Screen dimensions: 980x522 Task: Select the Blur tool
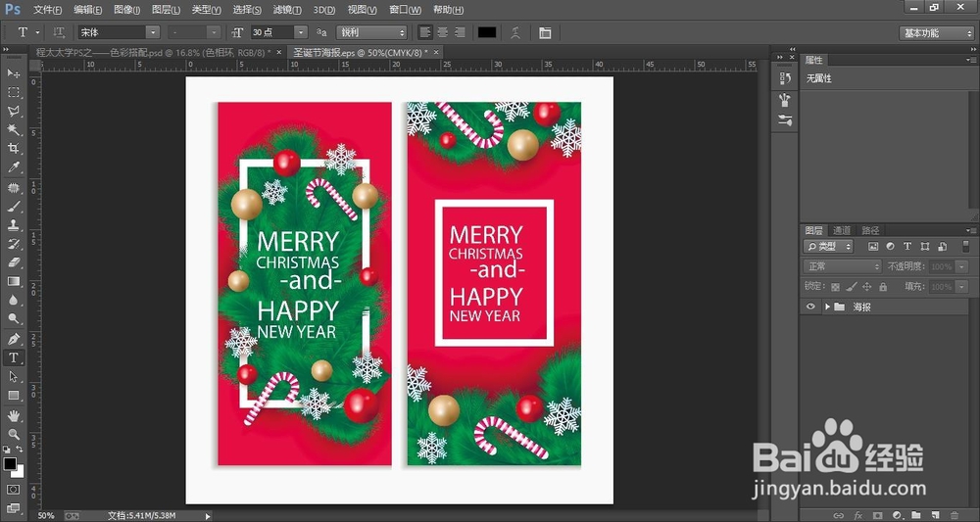[13, 301]
